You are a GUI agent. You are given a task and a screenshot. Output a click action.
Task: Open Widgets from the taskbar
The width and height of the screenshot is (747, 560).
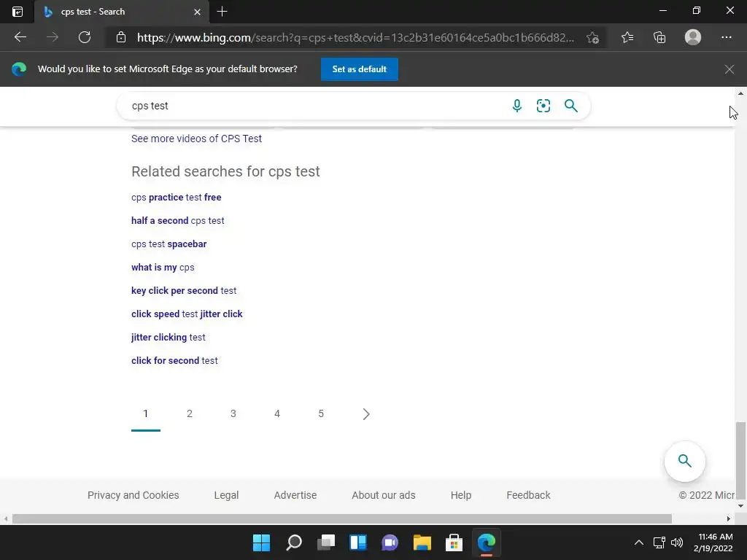[x=357, y=542]
